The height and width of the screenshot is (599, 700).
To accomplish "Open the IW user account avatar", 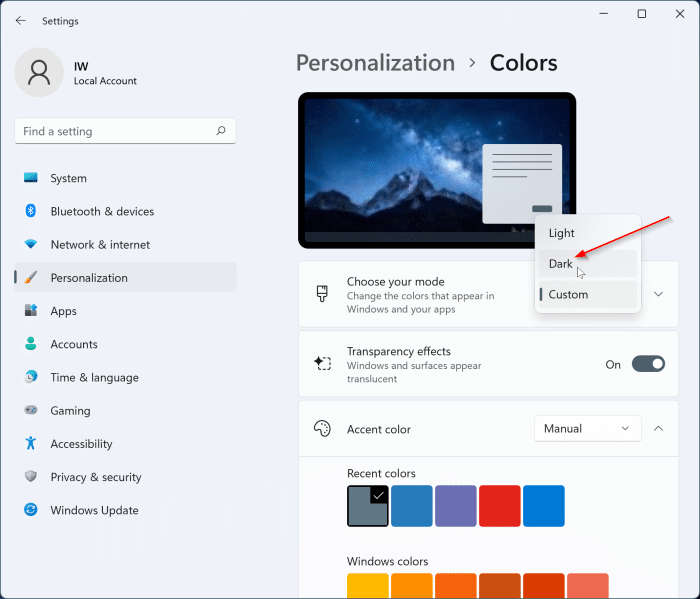I will (39, 72).
